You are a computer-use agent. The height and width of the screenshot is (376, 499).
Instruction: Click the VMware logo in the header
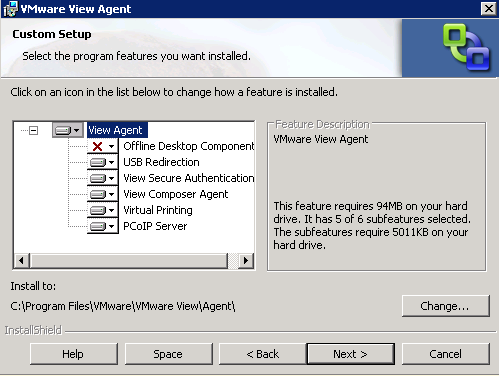[466, 47]
